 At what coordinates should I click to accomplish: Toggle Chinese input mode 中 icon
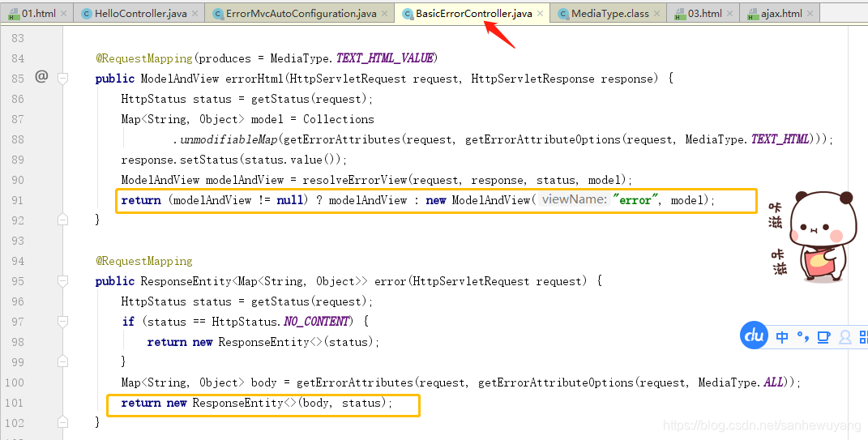click(x=782, y=337)
